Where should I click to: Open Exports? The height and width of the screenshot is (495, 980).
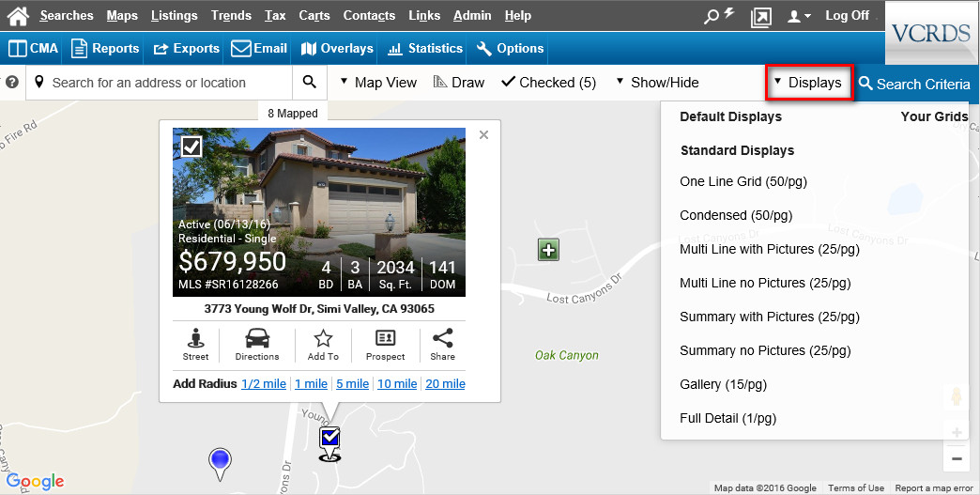click(186, 49)
